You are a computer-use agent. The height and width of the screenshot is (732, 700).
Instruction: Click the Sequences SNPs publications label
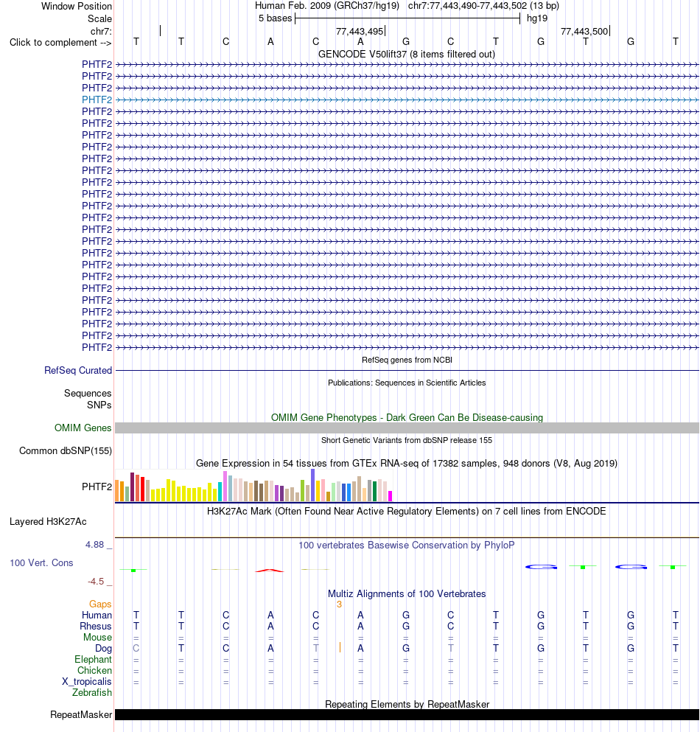(88, 399)
